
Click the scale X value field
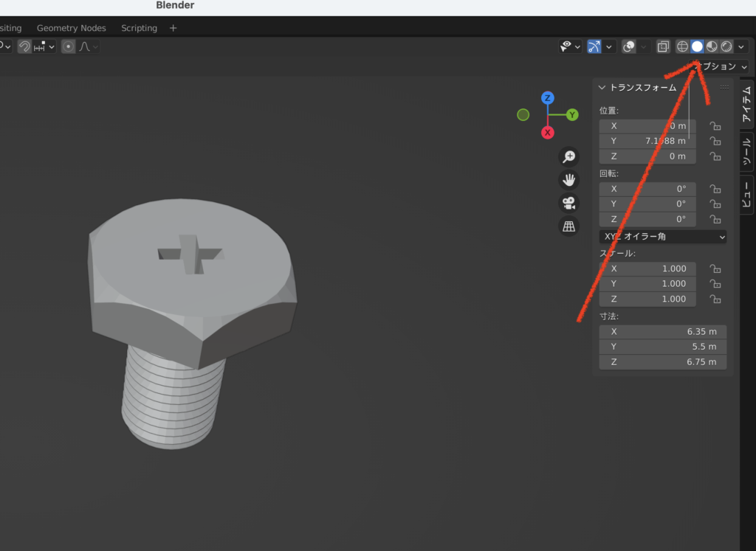tap(647, 268)
